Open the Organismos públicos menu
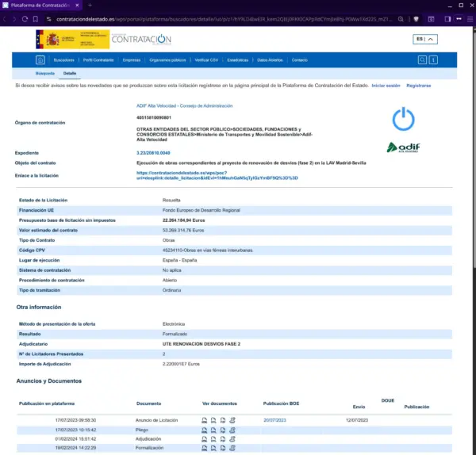 click(x=167, y=60)
